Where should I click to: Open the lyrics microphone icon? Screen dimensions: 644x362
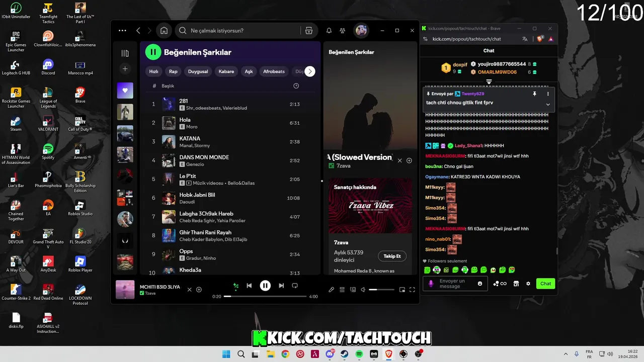tap(331, 290)
